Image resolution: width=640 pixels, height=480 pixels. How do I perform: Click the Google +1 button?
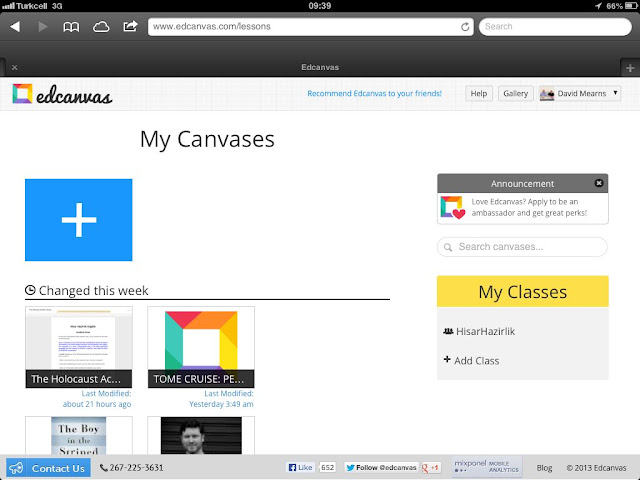pyautogui.click(x=431, y=468)
